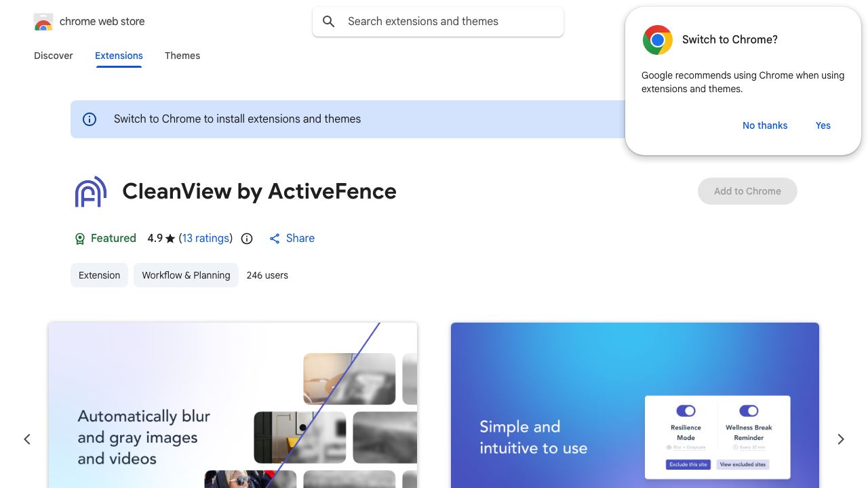Open the 13 ratings link
This screenshot has width=868, height=488.
(x=206, y=239)
